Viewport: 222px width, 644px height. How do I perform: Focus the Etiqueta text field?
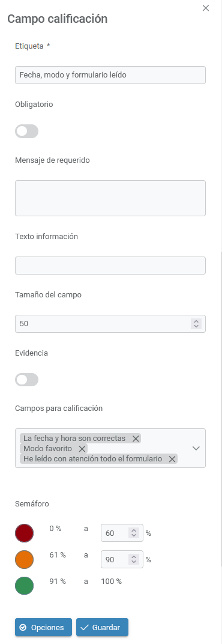pos(110,75)
